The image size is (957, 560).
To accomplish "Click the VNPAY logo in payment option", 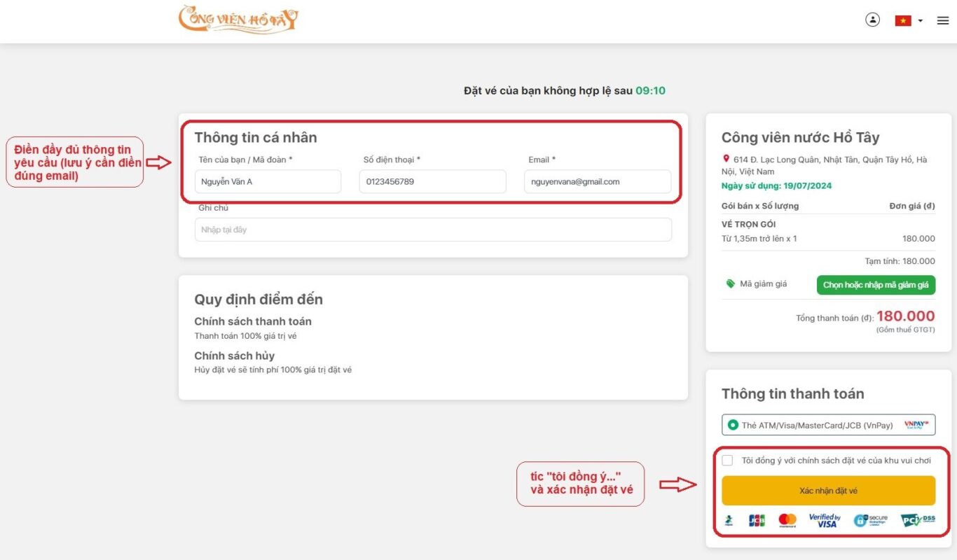I will click(x=916, y=425).
